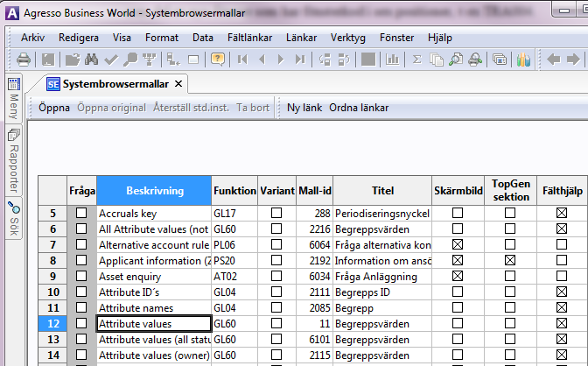Image resolution: width=588 pixels, height=366 pixels.
Task: Click the magnifier key icon in toolbar
Action: tap(130, 60)
